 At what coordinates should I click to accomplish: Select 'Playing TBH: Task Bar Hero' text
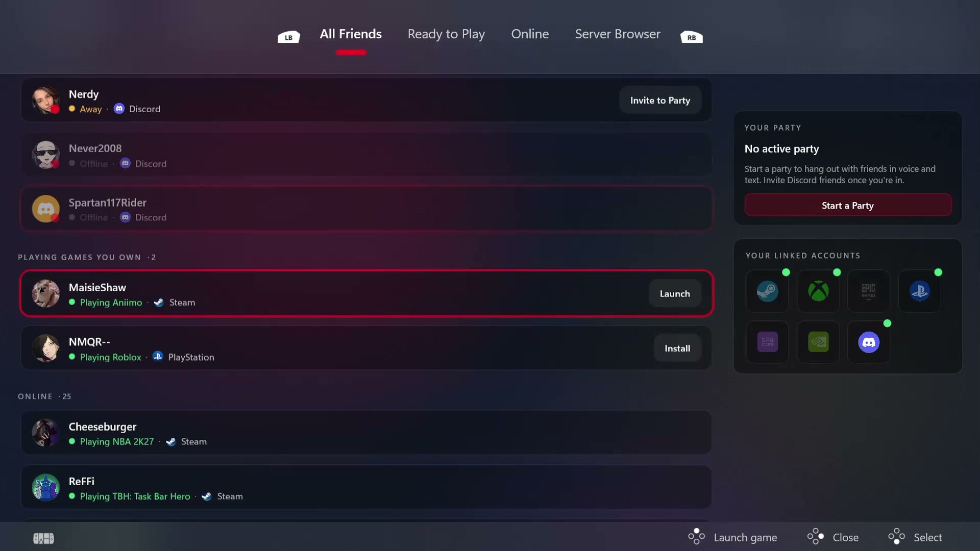pos(135,496)
